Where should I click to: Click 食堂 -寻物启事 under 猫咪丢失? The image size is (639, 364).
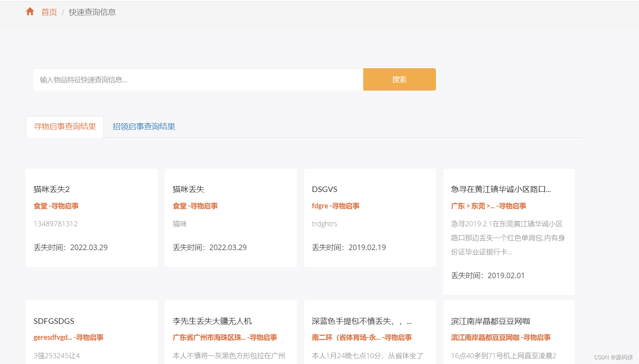click(x=195, y=206)
